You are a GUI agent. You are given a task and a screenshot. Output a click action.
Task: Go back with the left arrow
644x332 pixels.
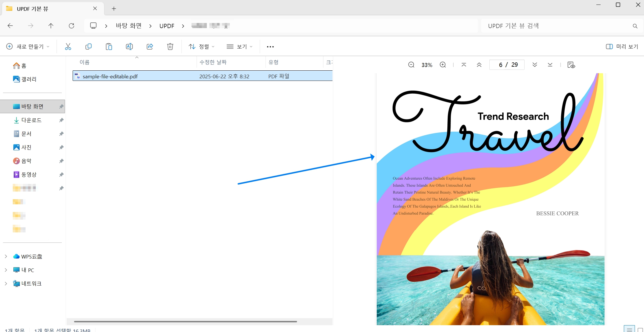[x=10, y=26]
